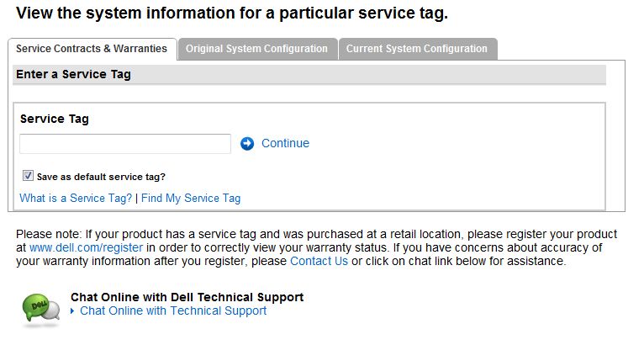Switch to Original System Configuration tab
Image resolution: width=644 pixels, height=345 pixels.
pyautogui.click(x=257, y=49)
